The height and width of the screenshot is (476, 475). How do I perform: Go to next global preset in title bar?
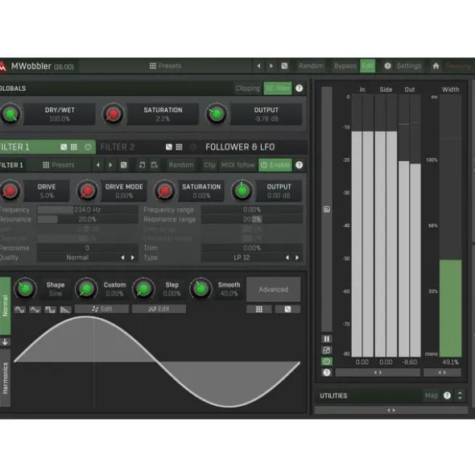(x=271, y=66)
